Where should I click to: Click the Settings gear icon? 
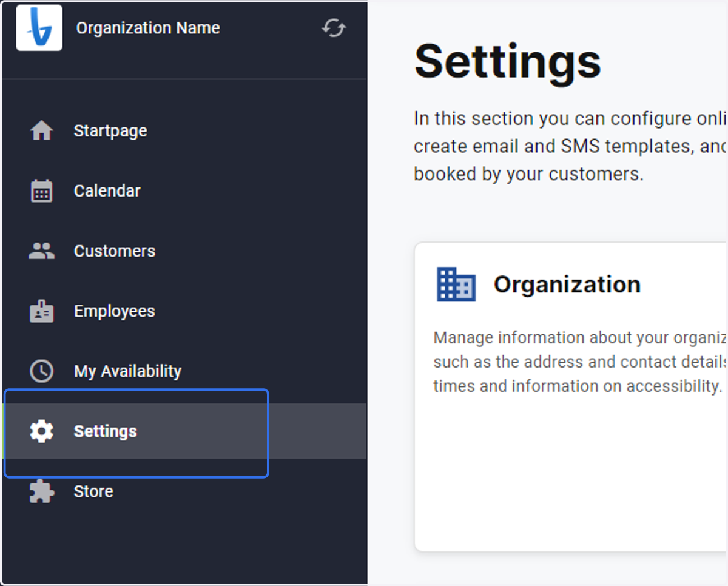41,431
